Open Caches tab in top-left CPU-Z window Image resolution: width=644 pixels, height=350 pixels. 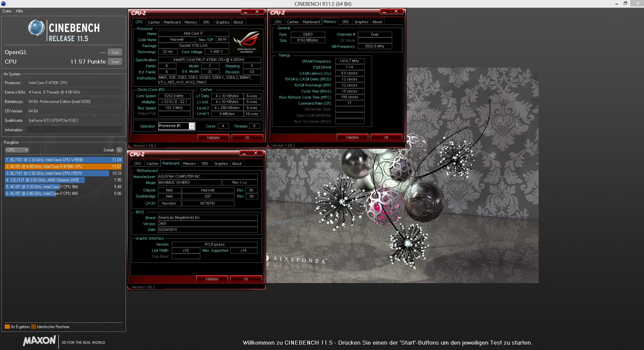coord(154,22)
